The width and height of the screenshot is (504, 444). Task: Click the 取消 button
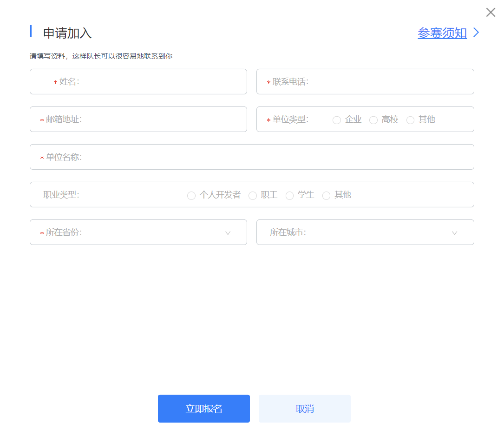[x=305, y=409]
